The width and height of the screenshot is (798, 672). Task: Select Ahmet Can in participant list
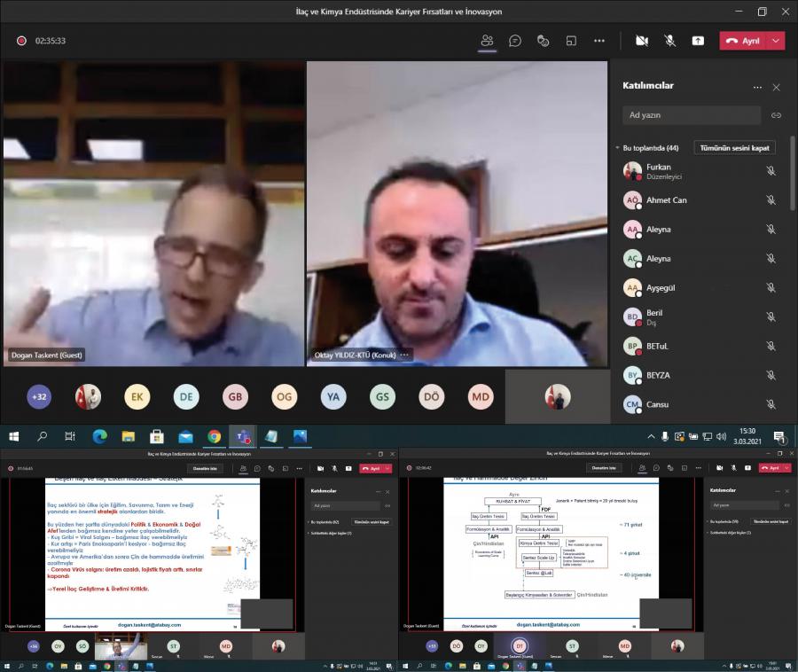[666, 200]
